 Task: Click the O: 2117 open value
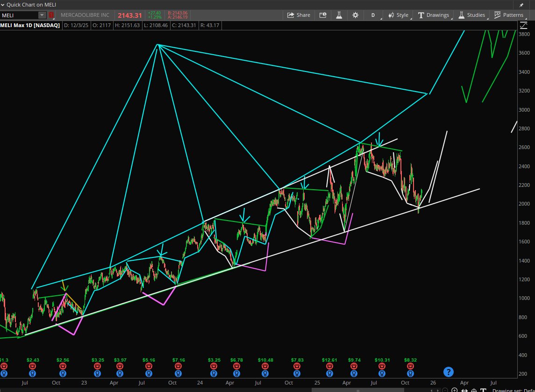click(x=102, y=25)
